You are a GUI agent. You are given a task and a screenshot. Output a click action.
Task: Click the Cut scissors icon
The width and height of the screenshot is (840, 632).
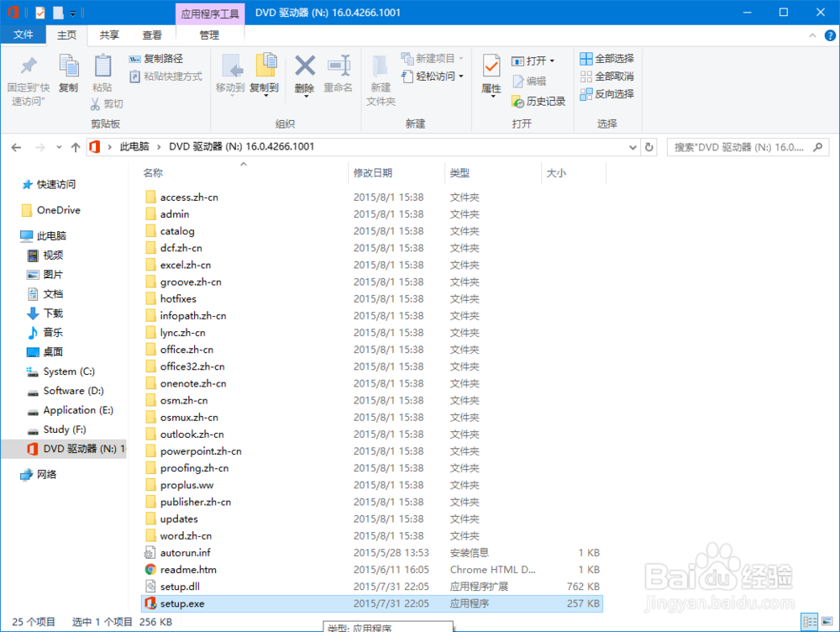[x=96, y=103]
